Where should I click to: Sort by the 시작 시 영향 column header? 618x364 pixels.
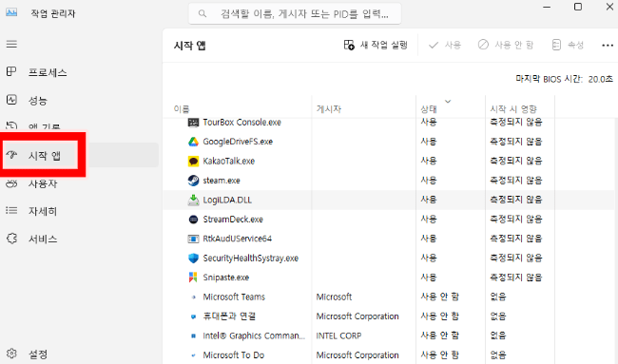(513, 108)
